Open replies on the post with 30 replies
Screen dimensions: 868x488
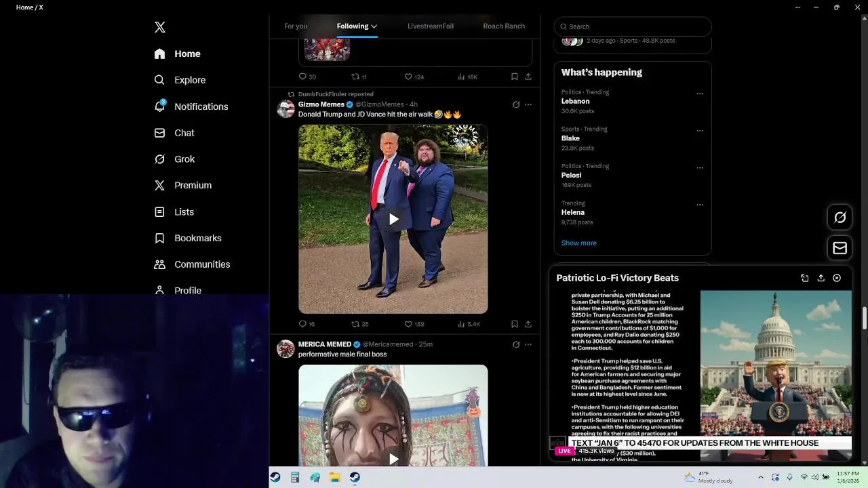tap(307, 77)
